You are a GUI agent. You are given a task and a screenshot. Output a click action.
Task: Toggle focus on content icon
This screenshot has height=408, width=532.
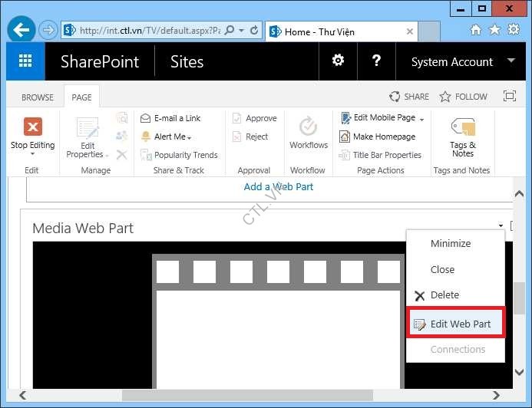pyautogui.click(x=509, y=97)
